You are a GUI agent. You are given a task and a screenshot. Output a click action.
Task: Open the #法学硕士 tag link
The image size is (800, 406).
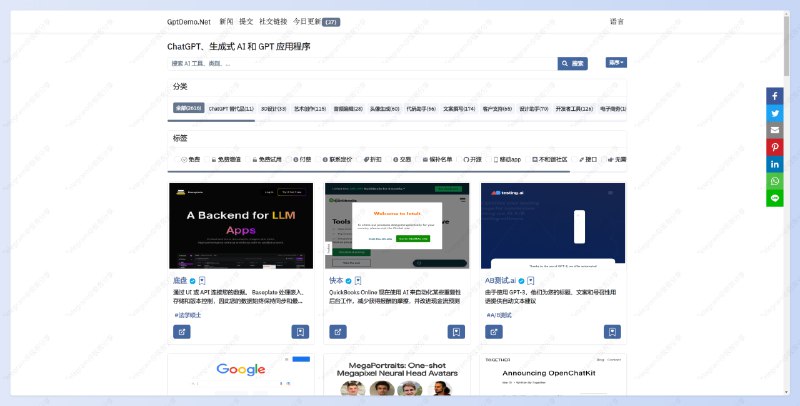188,315
